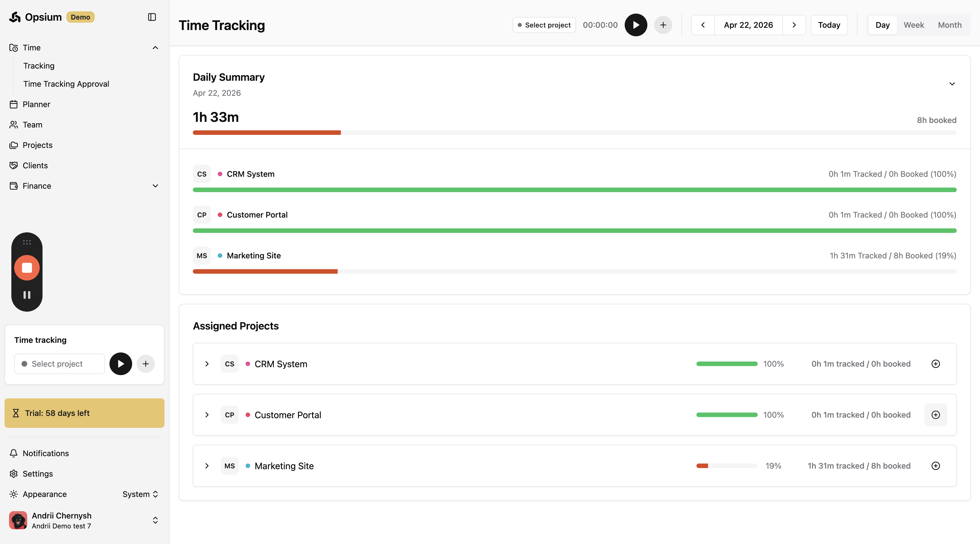Screen dimensions: 980x544
Task: Select the Day view toggle
Action: coord(882,25)
